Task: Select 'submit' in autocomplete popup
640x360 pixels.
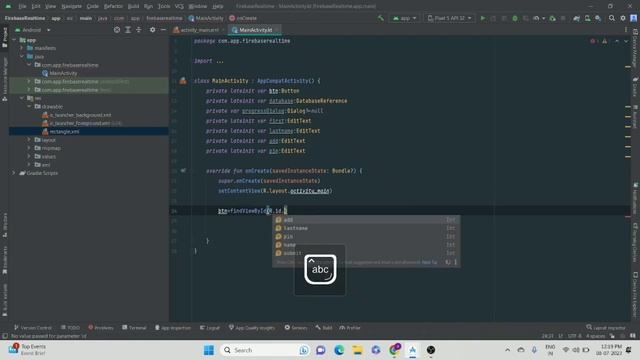Action: tap(366, 253)
